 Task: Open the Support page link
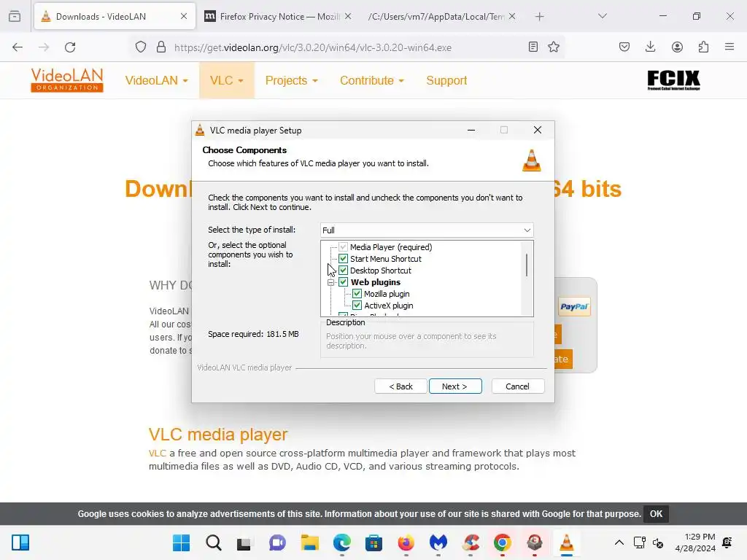(x=446, y=80)
